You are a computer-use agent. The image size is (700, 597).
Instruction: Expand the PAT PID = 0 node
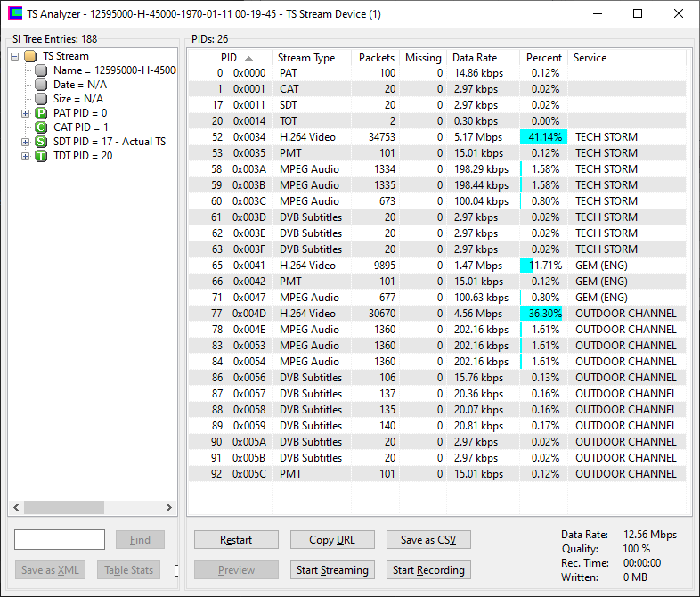pos(26,113)
